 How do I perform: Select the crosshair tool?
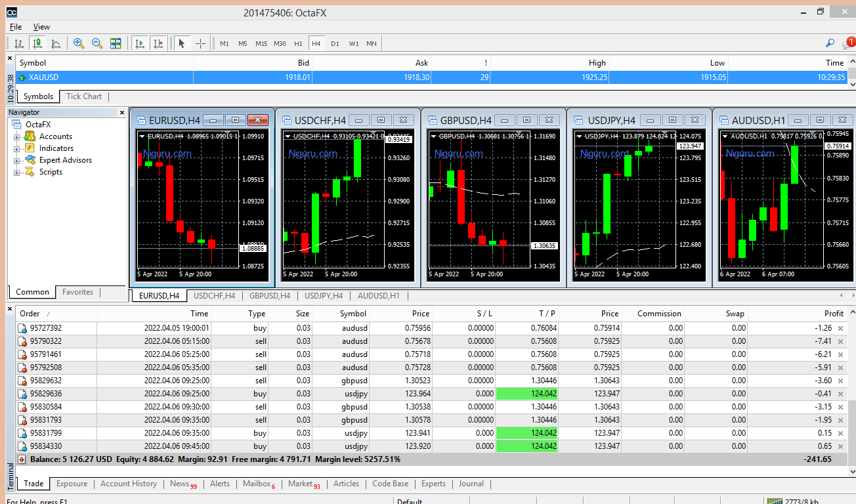click(x=200, y=43)
